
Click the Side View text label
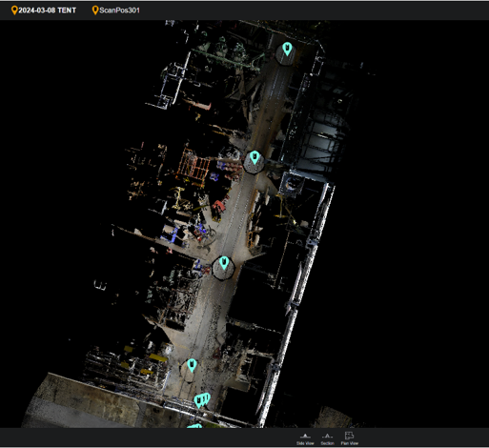(305, 443)
